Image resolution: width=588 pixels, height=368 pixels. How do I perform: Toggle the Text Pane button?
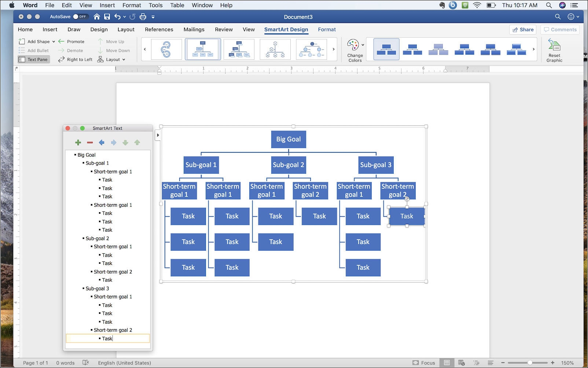[33, 59]
